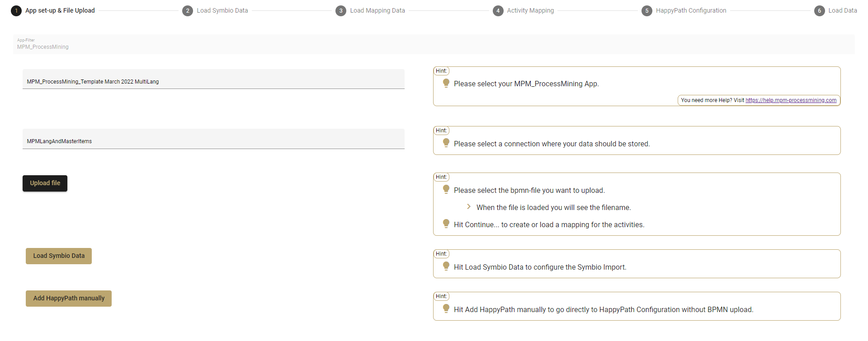Image resolution: width=868 pixels, height=341 pixels.
Task: Click text 'Please select your MPM_ProcessMining App.'
Action: point(526,84)
